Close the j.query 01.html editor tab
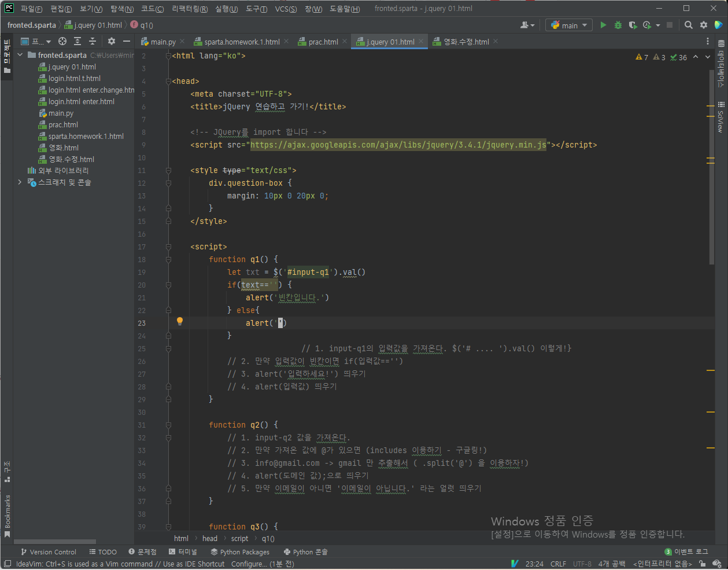Image resolution: width=728 pixels, height=570 pixels. (421, 41)
